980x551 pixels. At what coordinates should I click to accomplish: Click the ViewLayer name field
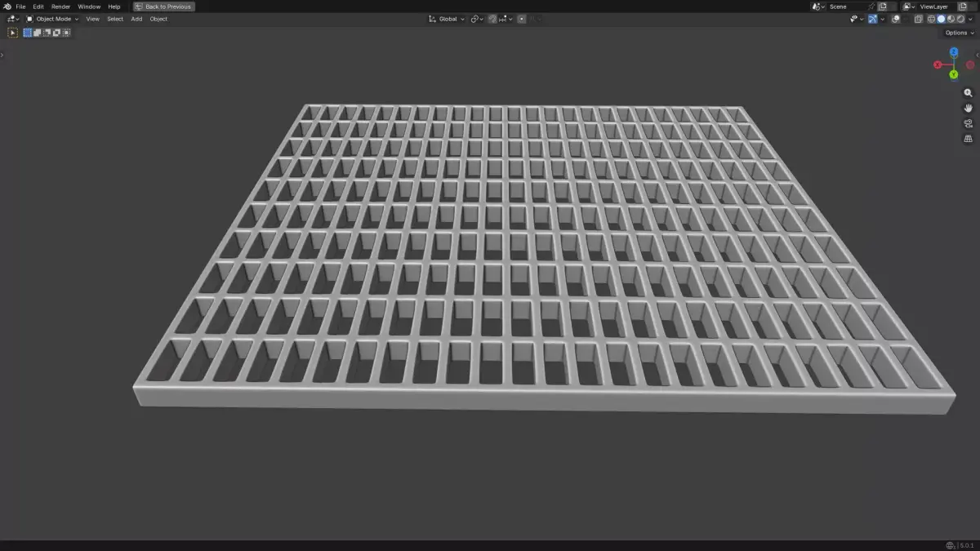coord(937,7)
